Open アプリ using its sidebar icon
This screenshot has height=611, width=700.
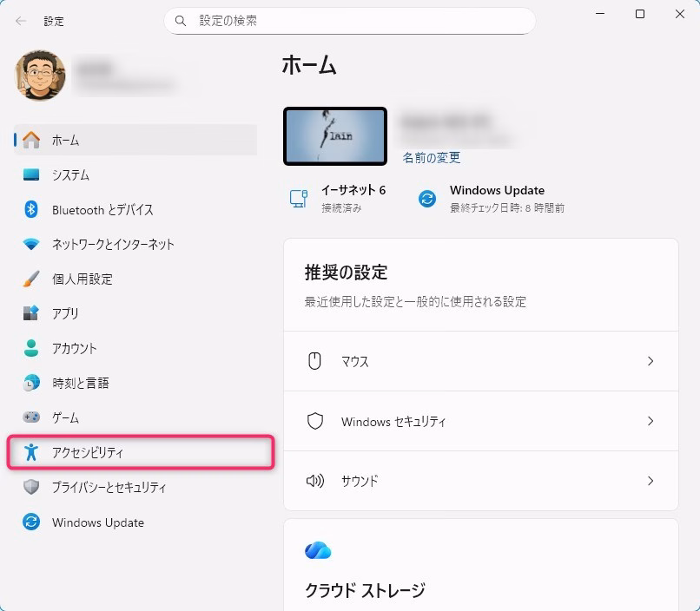click(31, 313)
